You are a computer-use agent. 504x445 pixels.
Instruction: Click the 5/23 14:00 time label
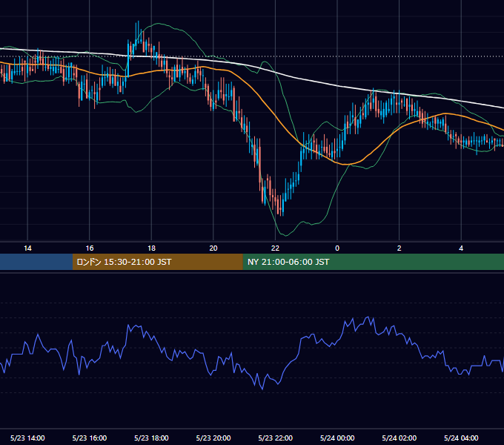click(x=27, y=438)
